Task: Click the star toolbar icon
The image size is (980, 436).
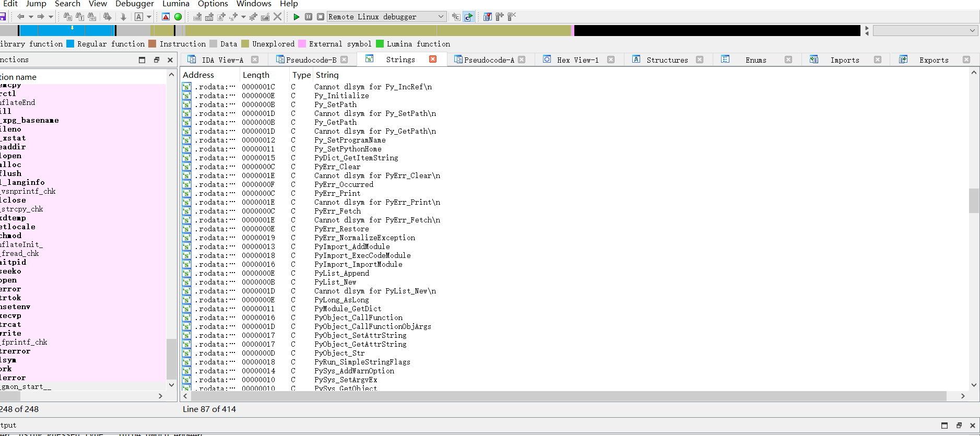Action: [253, 17]
